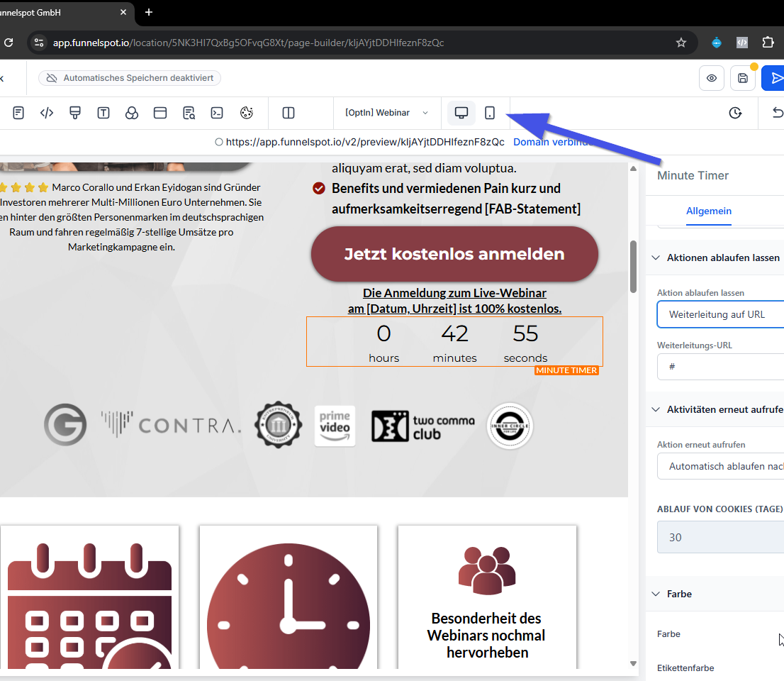Open the overlapping circles background icon
Image resolution: width=784 pixels, height=681 pixels.
132,113
